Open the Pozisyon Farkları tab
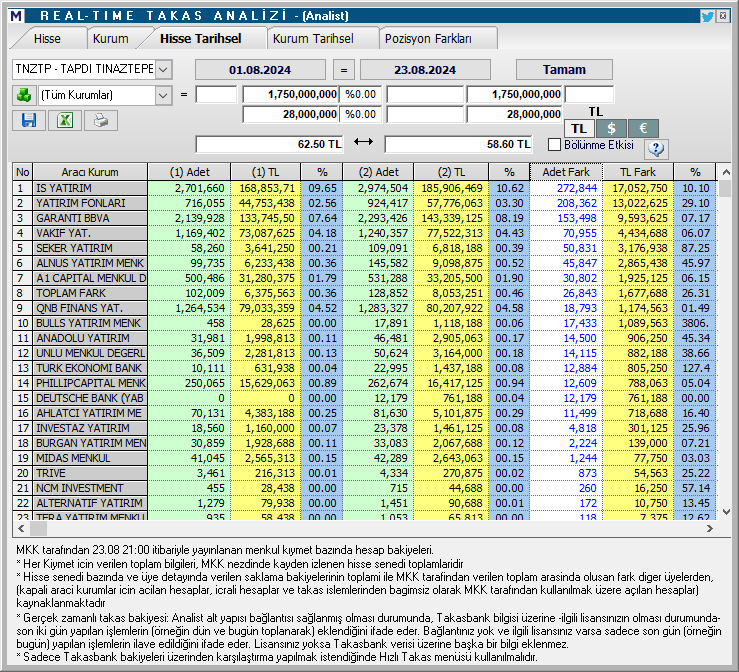The image size is (739, 672). tap(428, 39)
